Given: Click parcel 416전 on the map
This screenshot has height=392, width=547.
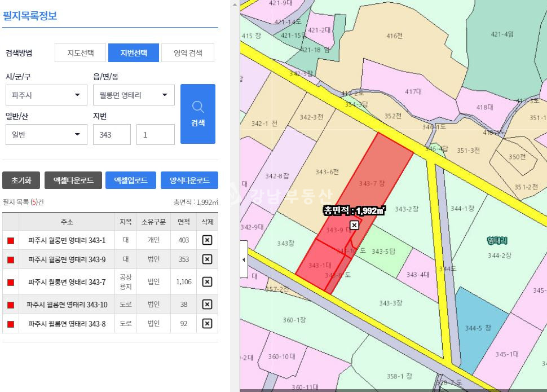Looking at the screenshot, I should pos(395,36).
